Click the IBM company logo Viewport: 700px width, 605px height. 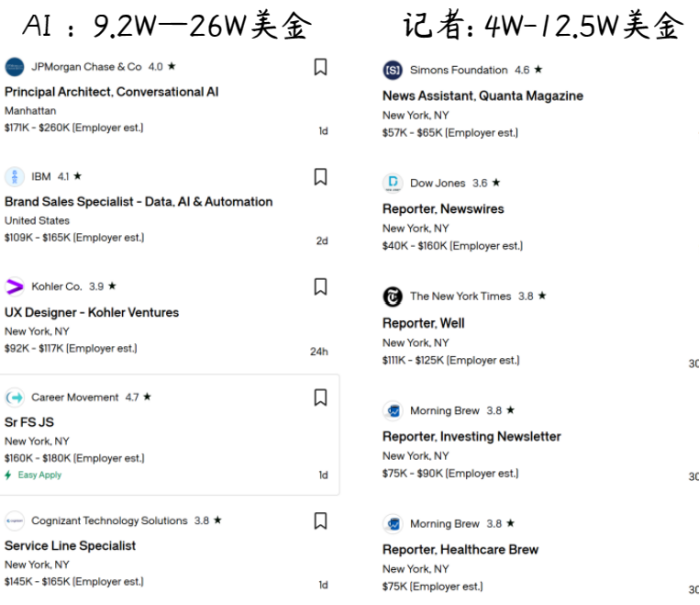(14, 177)
